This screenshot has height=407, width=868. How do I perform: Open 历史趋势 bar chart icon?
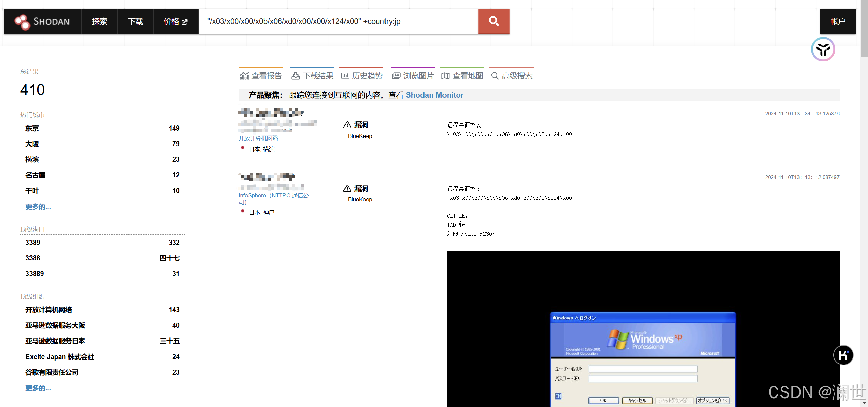tap(345, 76)
